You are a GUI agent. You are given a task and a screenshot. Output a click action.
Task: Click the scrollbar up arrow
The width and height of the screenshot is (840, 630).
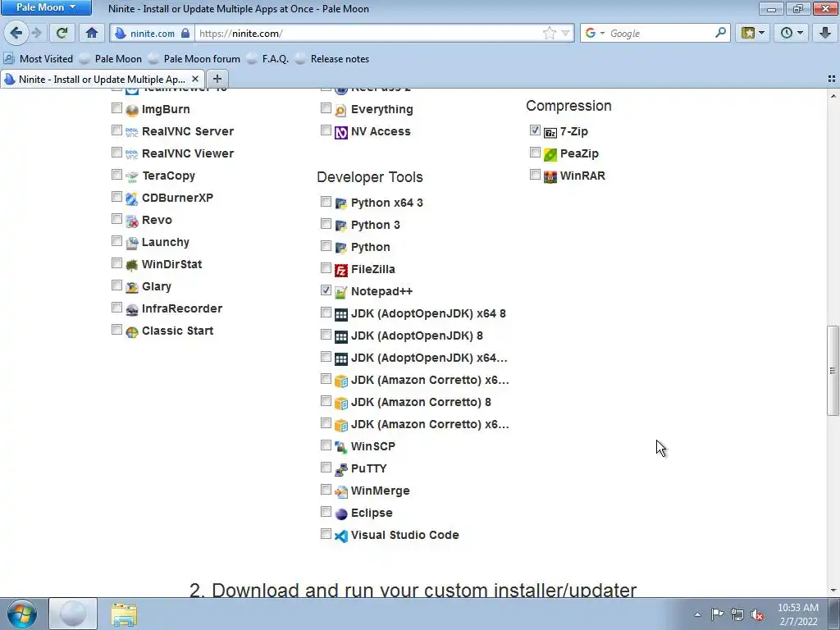(833, 95)
